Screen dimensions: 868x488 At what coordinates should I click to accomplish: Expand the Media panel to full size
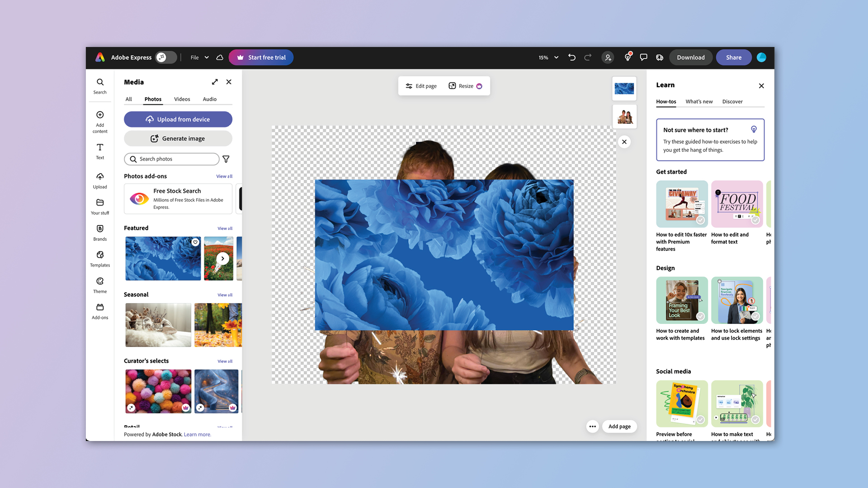[x=214, y=82]
